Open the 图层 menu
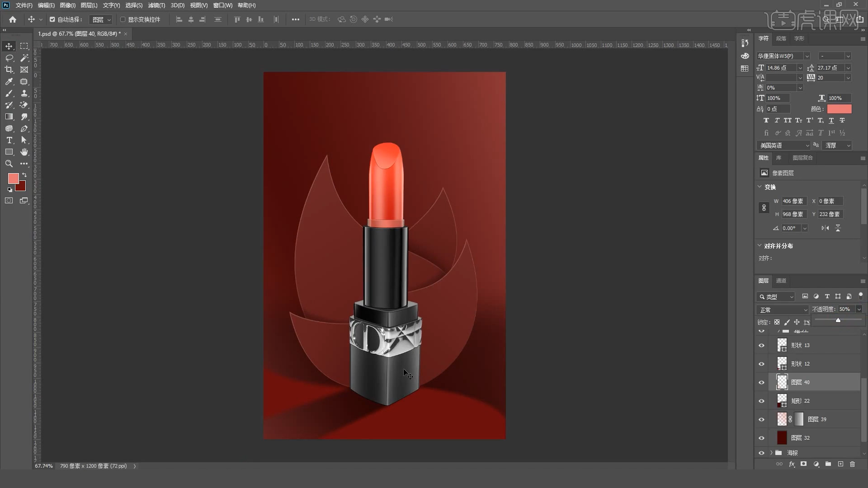868x488 pixels. 88,5
